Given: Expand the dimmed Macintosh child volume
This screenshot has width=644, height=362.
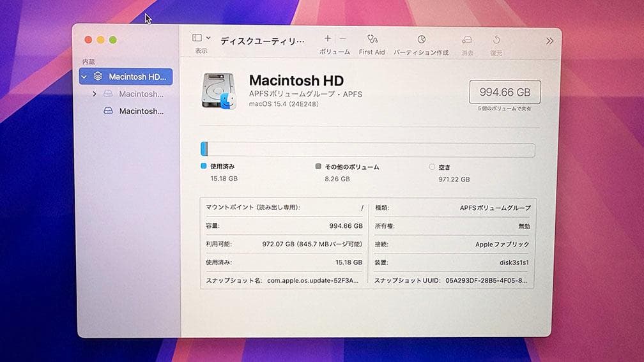Looking at the screenshot, I should tap(95, 94).
